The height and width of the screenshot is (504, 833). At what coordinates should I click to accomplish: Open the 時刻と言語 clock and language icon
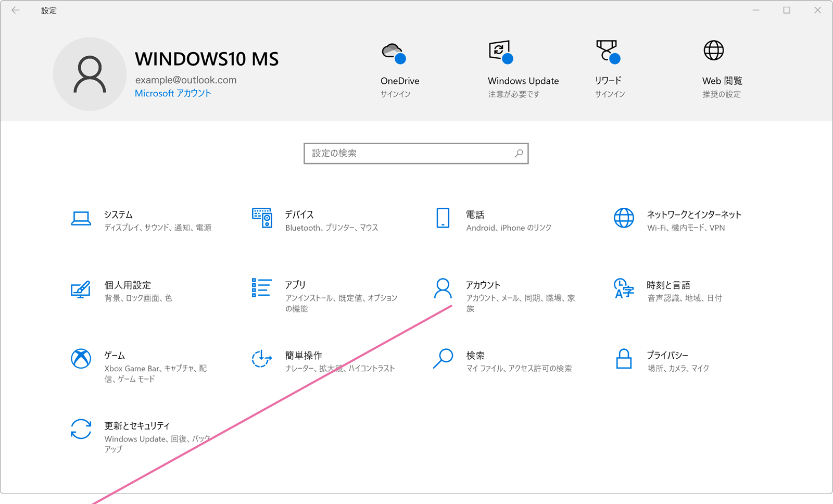pos(624,288)
